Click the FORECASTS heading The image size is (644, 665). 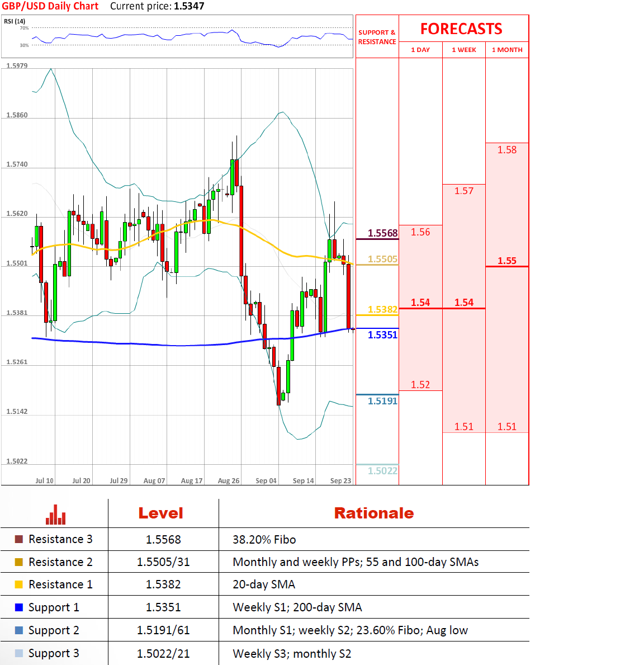point(461,29)
